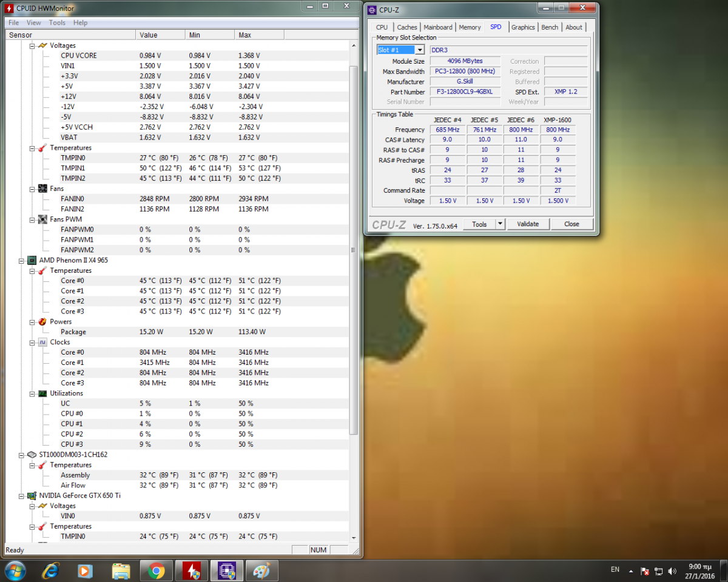This screenshot has width=728, height=582.
Task: Switch to the Memory tab in CPU-Z
Action: 470,27
